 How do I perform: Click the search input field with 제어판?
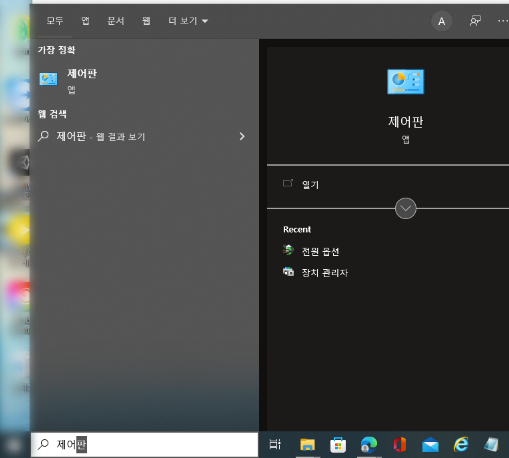(x=144, y=444)
